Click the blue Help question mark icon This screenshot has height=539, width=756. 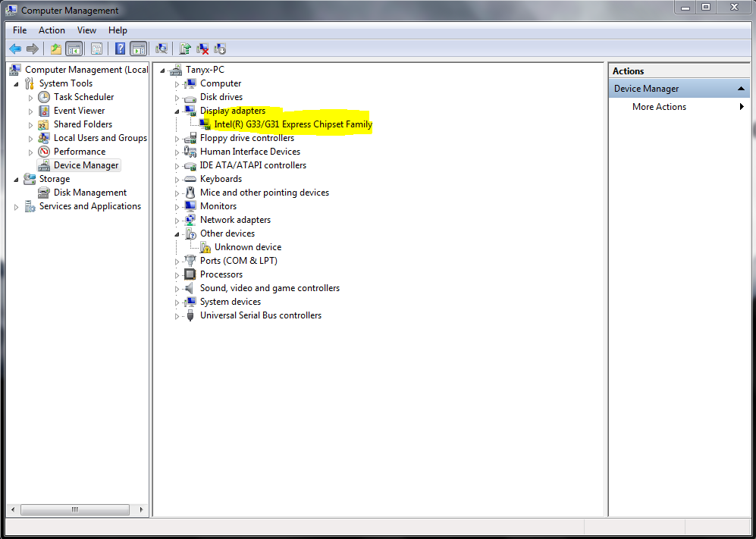pos(120,49)
